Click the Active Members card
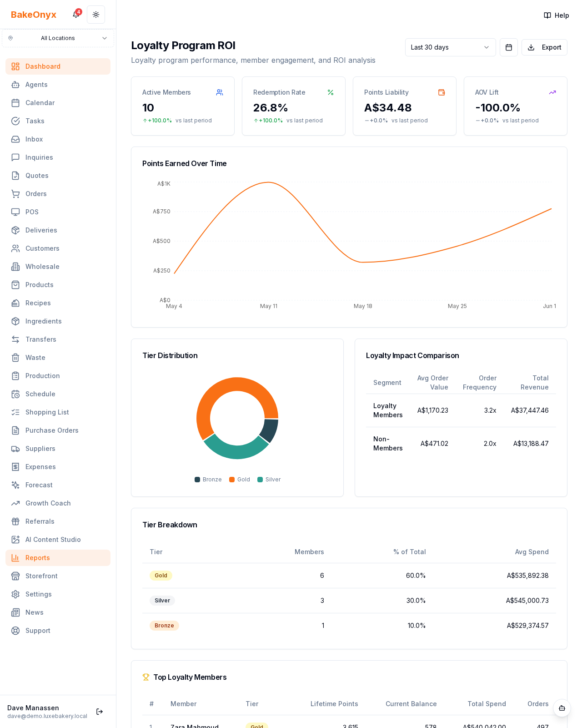 click(183, 106)
